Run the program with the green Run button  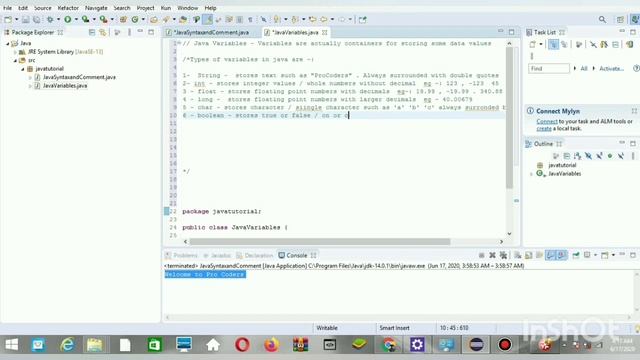pyautogui.click(x=68, y=19)
